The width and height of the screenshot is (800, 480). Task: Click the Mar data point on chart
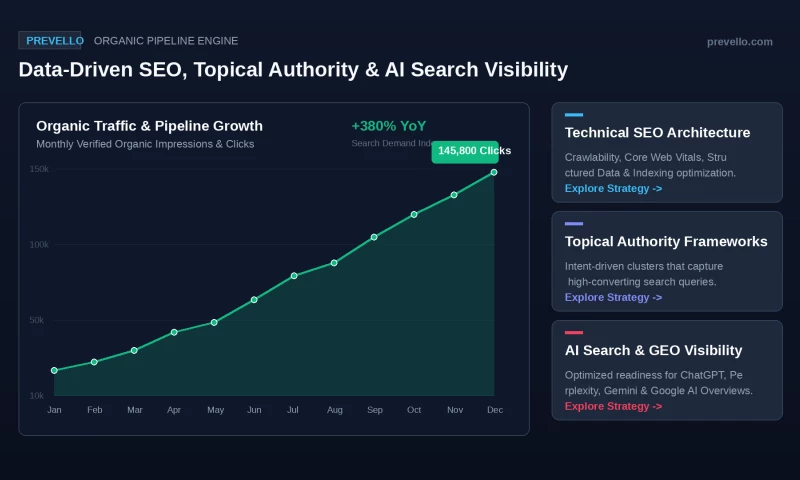[x=134, y=350]
